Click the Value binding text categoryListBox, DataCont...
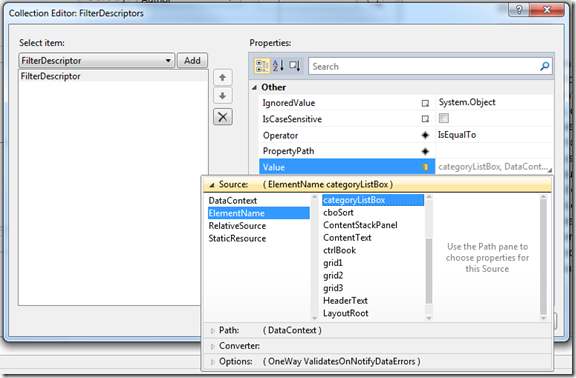Screen dimensions: 576x378 tap(493, 167)
